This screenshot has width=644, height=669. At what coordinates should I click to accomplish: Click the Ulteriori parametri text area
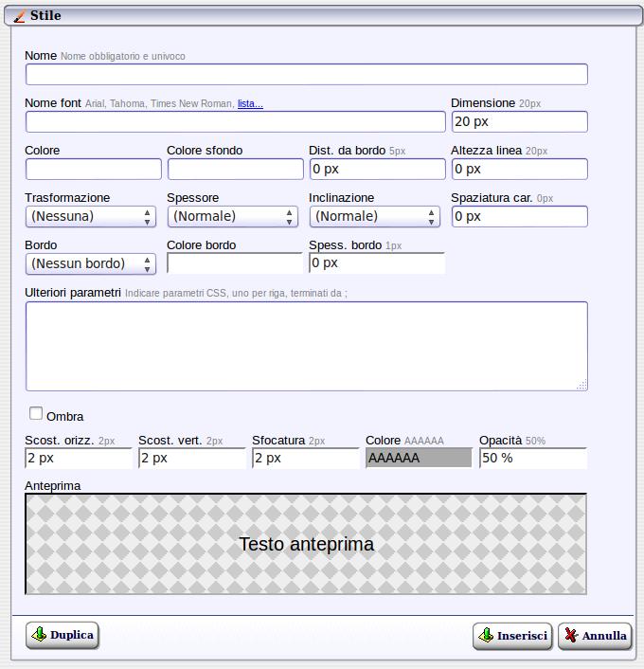306,346
